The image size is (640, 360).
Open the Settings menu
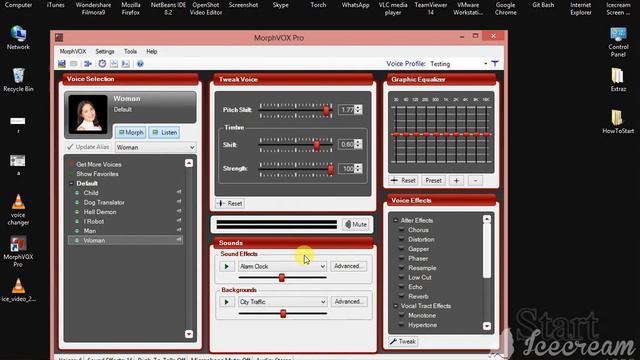coord(105,51)
